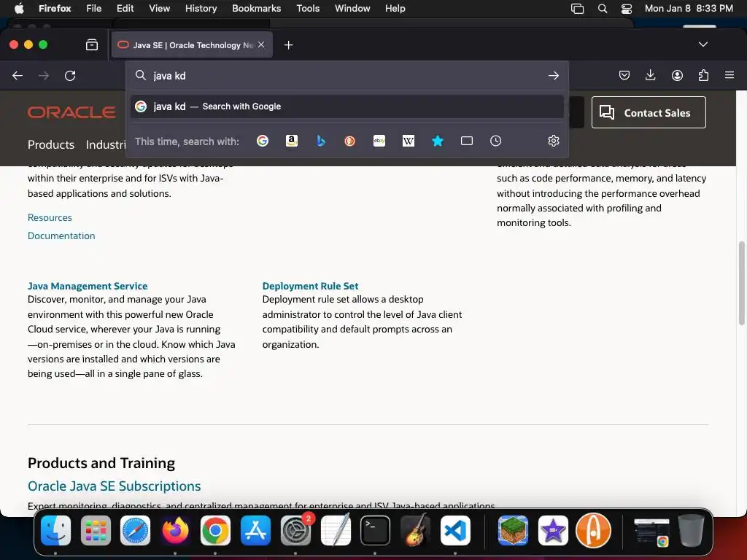Screen dimensions: 747x560
Task: Open Spotlight search in menu bar
Action: (602, 8)
